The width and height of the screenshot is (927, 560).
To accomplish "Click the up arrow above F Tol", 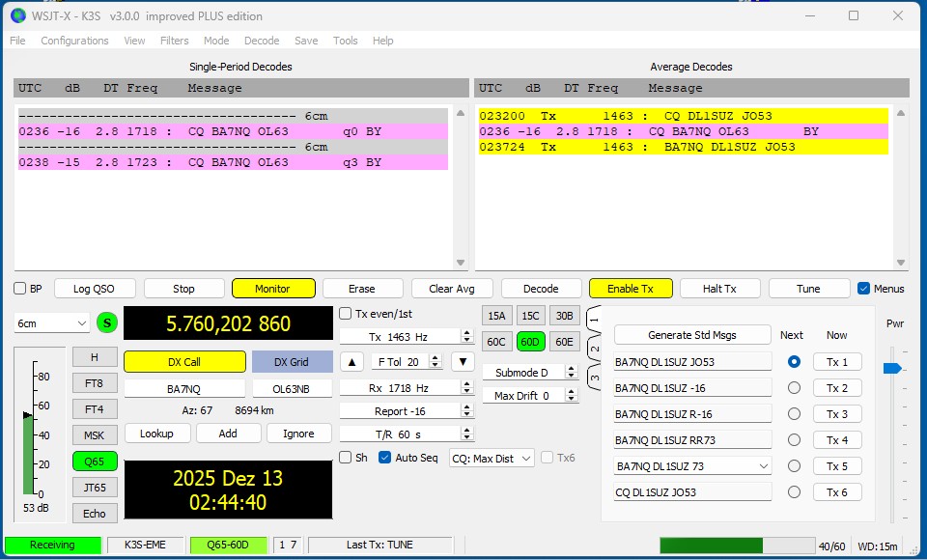I will tap(351, 361).
